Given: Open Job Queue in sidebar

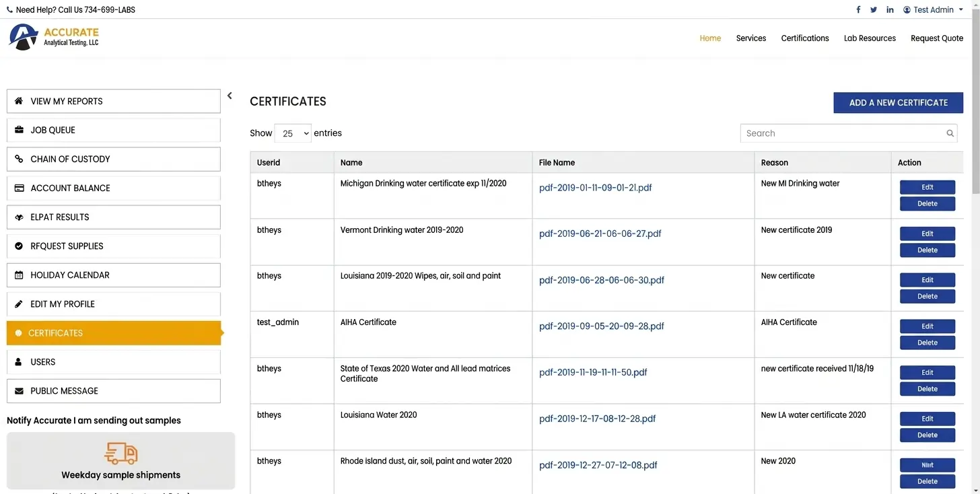Looking at the screenshot, I should [x=114, y=130].
